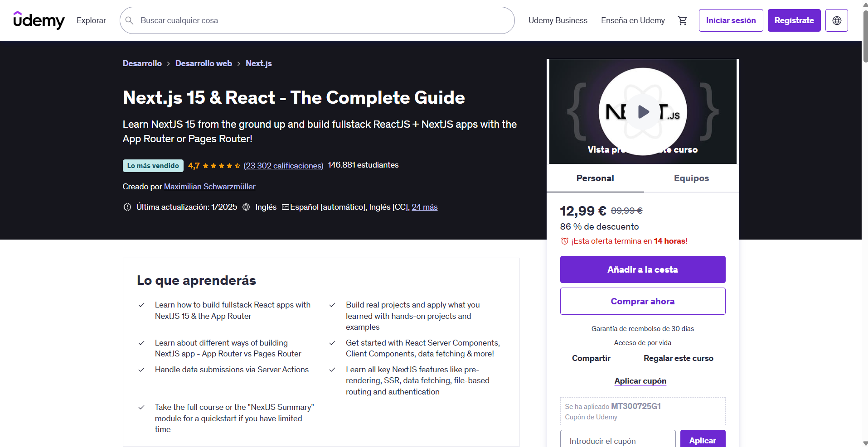The height and width of the screenshot is (447, 868).
Task: Open Udemy Business
Action: 558,20
